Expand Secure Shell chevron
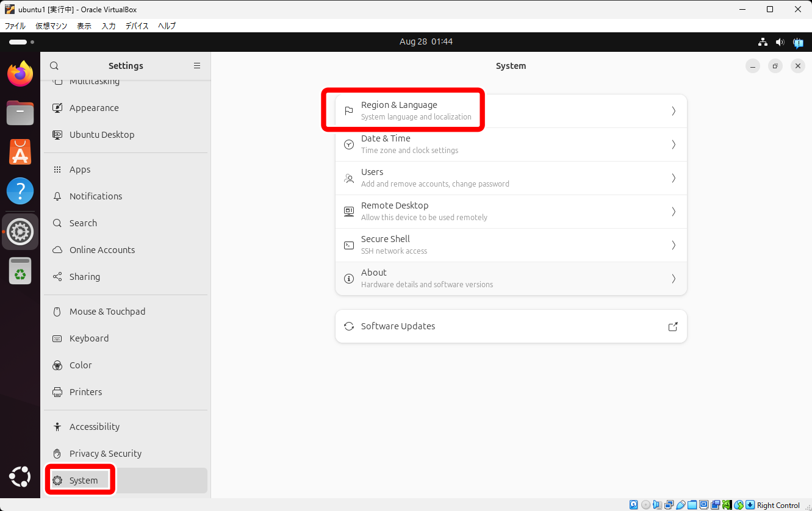This screenshot has height=511, width=812. coord(674,245)
